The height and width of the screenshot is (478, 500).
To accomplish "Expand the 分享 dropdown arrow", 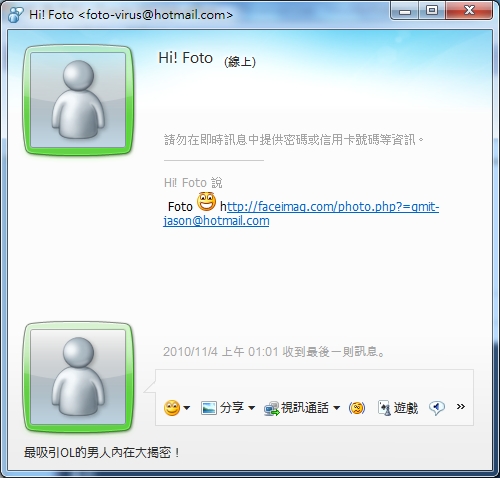I will [252, 408].
